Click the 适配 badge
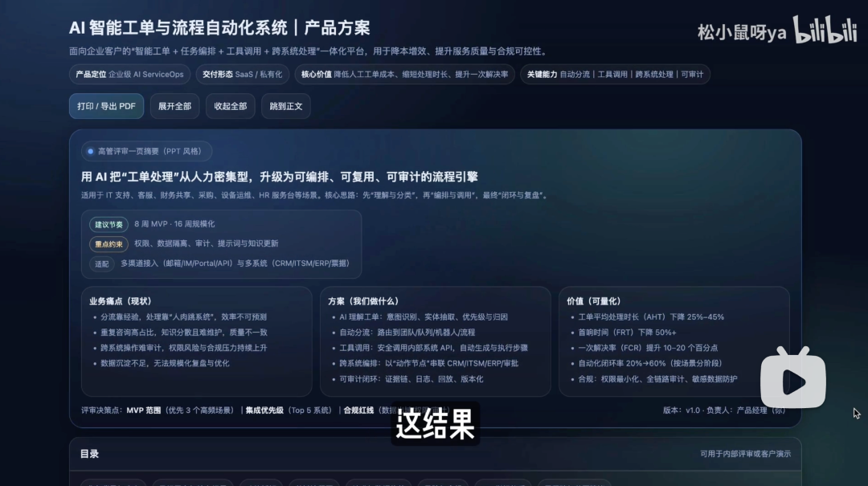 click(102, 264)
